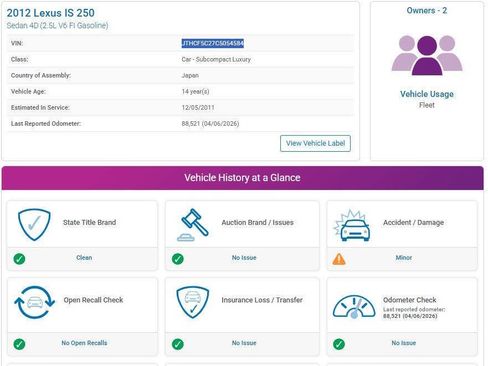Click the Fleet usage text
The image size is (488, 366).
(x=427, y=105)
